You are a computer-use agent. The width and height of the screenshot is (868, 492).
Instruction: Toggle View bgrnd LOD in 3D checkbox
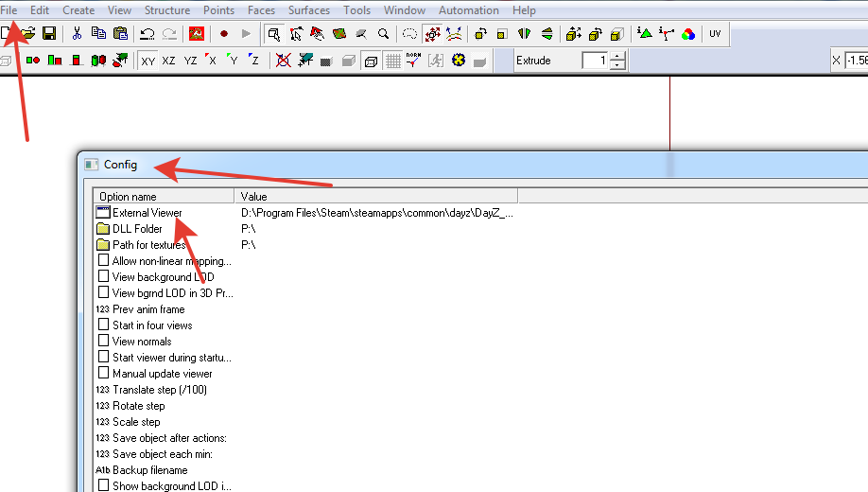pyautogui.click(x=103, y=292)
